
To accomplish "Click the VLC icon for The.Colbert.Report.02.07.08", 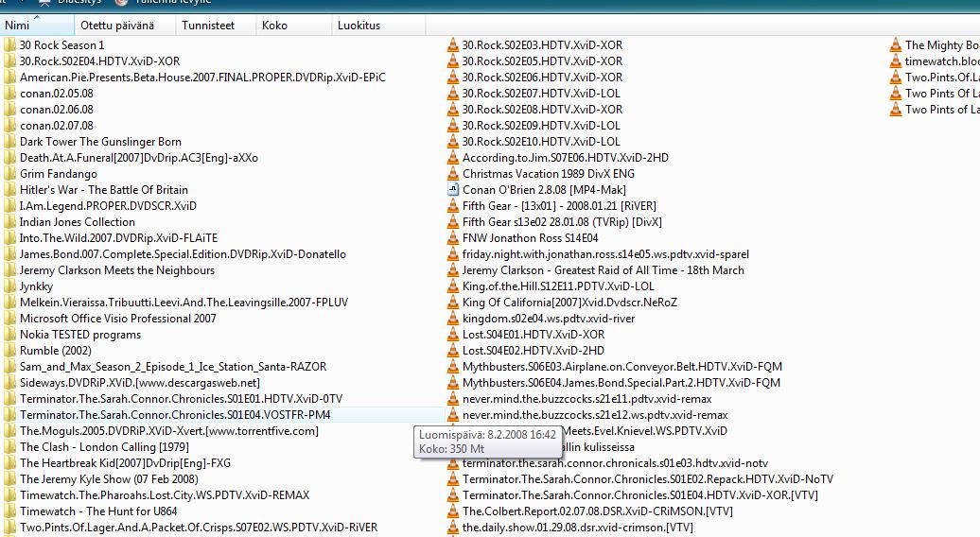I will [x=453, y=511].
